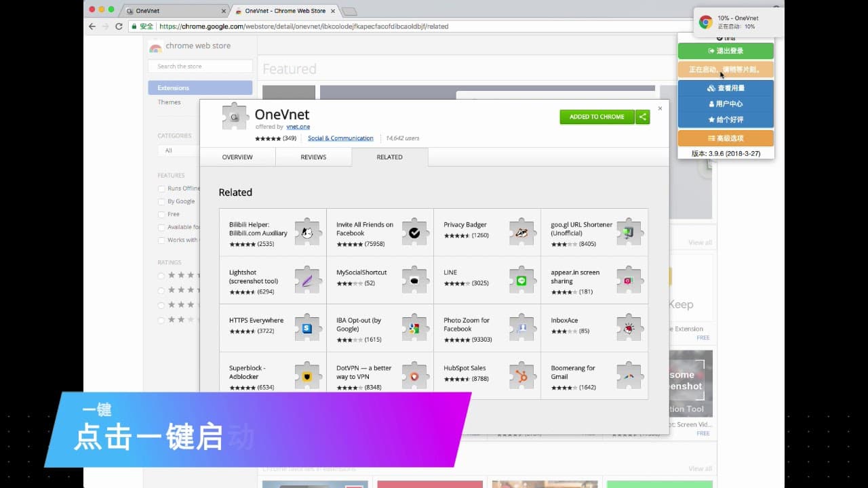The width and height of the screenshot is (868, 488).
Task: Open Extensions in store sidebar
Action: click(x=200, y=87)
